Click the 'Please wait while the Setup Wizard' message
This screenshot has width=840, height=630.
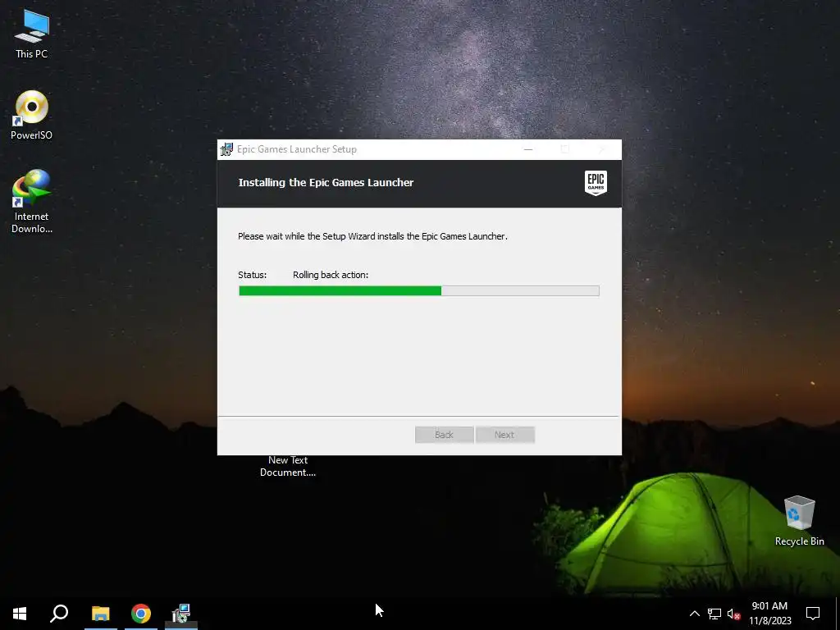pos(372,236)
